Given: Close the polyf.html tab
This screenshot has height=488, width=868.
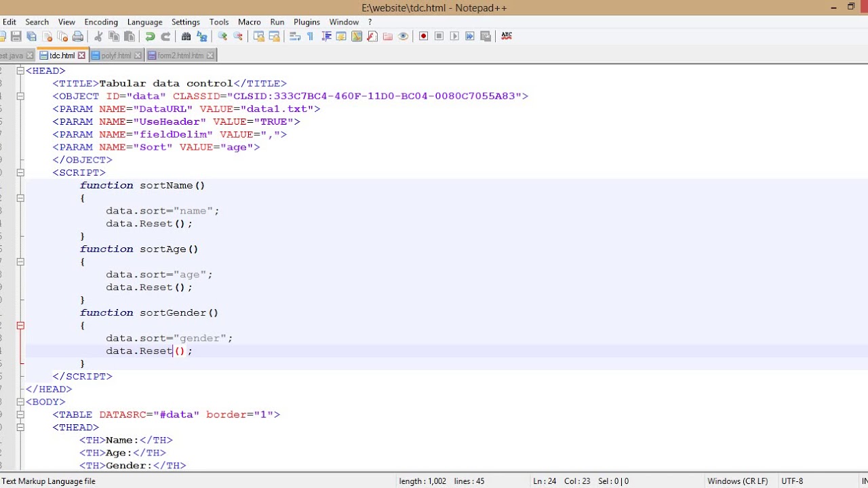Looking at the screenshot, I should pyautogui.click(x=138, y=56).
